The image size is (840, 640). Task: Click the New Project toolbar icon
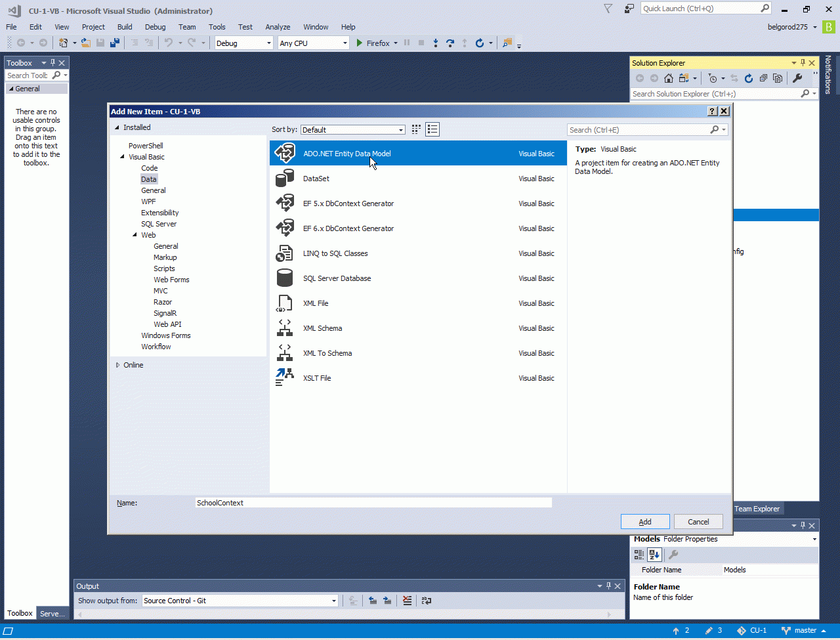64,43
